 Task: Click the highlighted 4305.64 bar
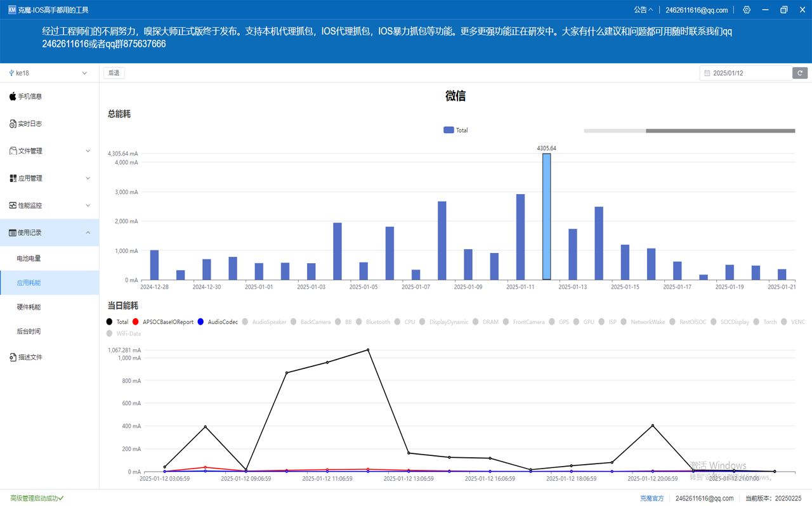click(546, 216)
